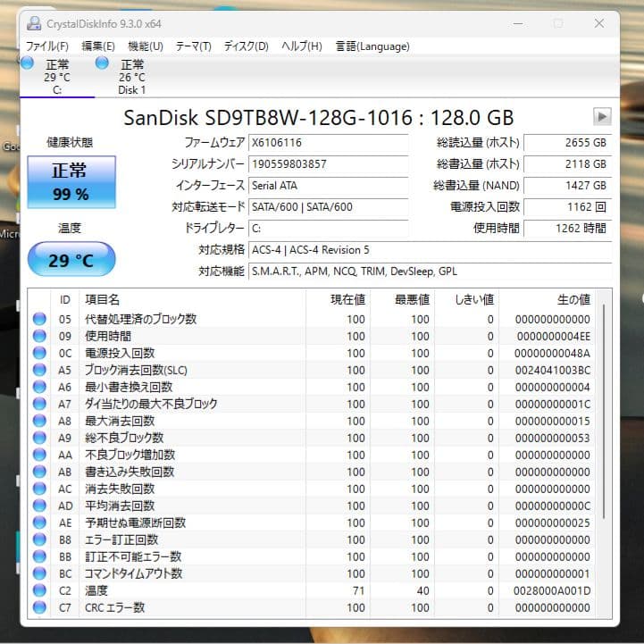This screenshot has height=644, width=644.
Task: Click status icon for BC コマンドタイムアウト数
Action: [39, 573]
